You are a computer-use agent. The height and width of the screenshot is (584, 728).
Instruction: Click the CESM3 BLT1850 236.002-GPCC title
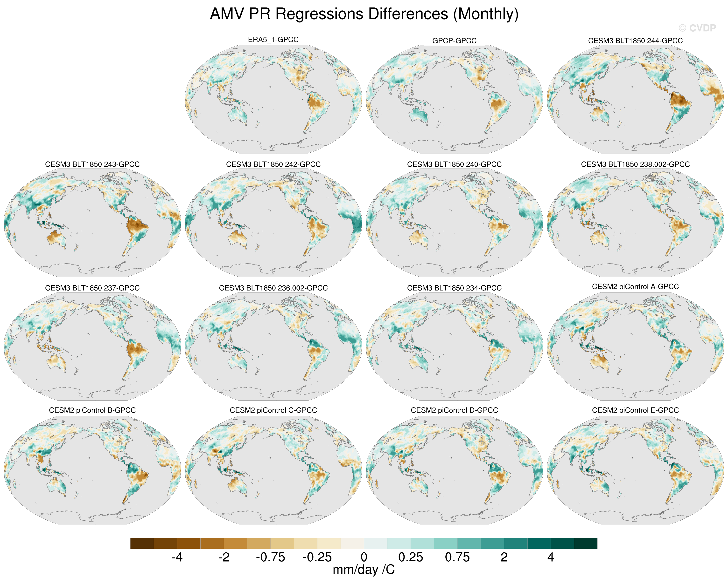coord(273,288)
